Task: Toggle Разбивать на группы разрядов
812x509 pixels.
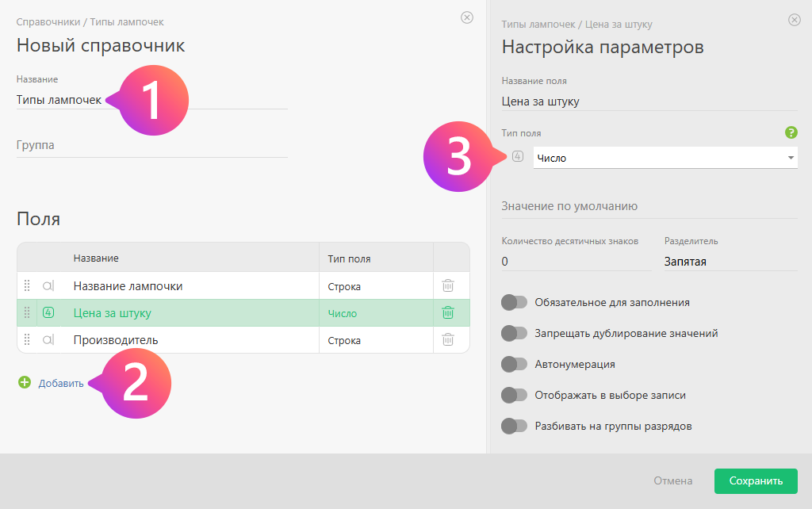Action: [514, 426]
